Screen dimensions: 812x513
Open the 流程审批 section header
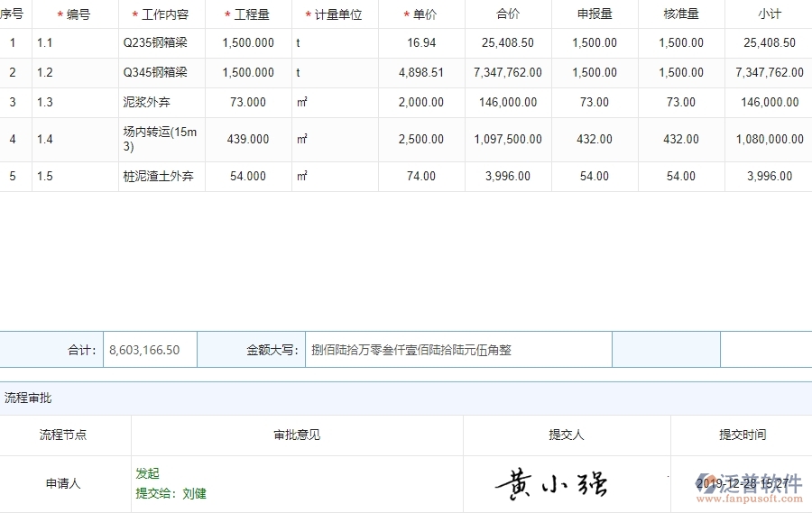pyautogui.click(x=28, y=398)
